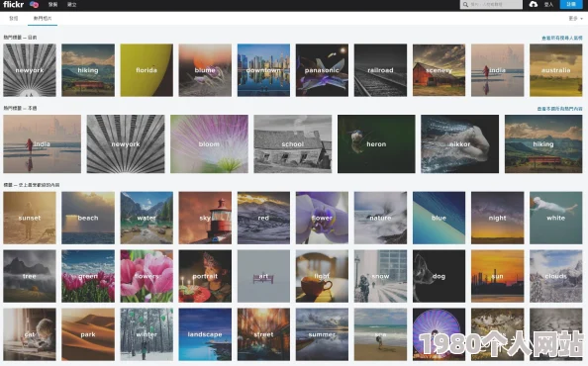Screen dimensions: 588x366
Task: Click the flickr logo
Action: (x=14, y=5)
